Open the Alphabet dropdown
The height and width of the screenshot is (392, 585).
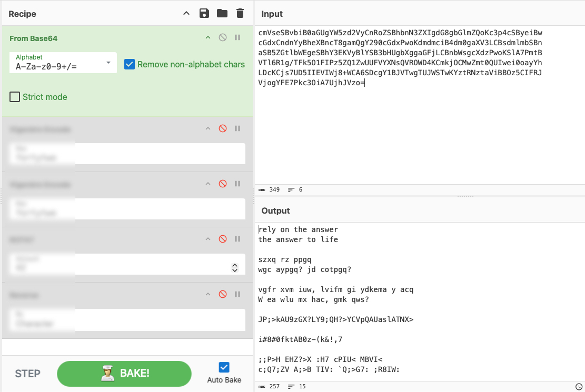click(63, 62)
